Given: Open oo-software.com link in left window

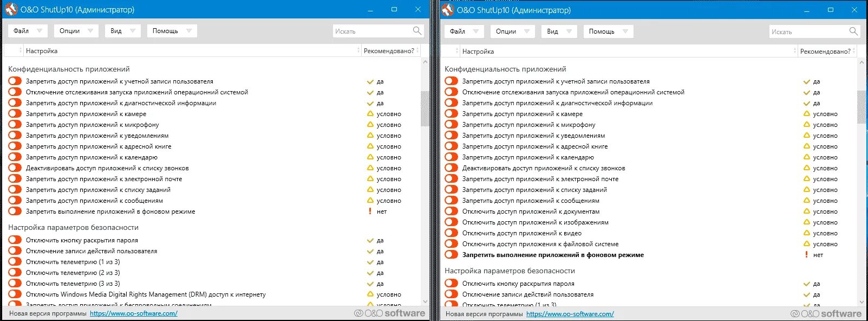Looking at the screenshot, I should pos(134,313).
